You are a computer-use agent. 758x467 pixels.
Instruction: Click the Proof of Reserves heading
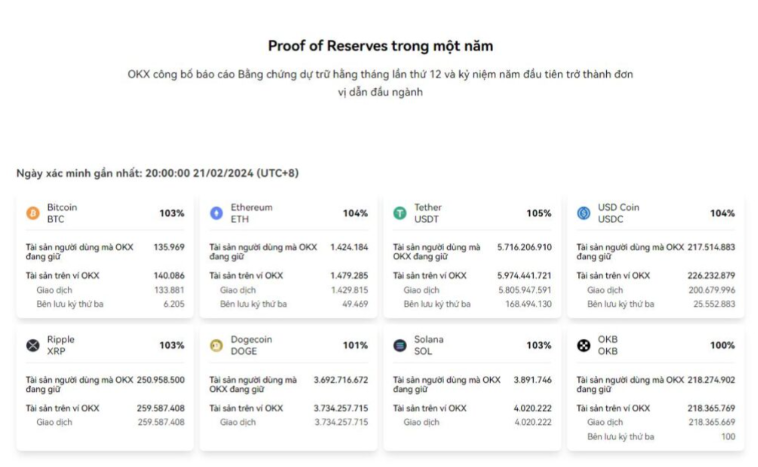pyautogui.click(x=380, y=46)
